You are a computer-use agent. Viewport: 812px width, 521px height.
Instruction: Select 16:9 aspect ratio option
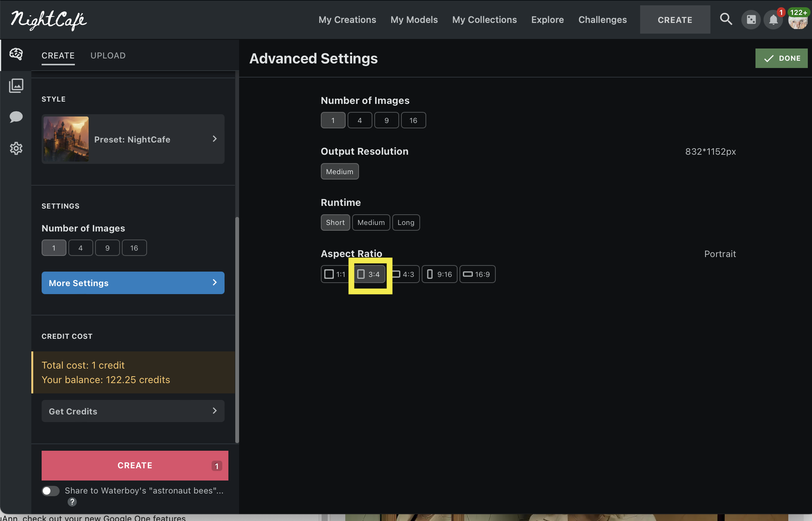(x=477, y=274)
